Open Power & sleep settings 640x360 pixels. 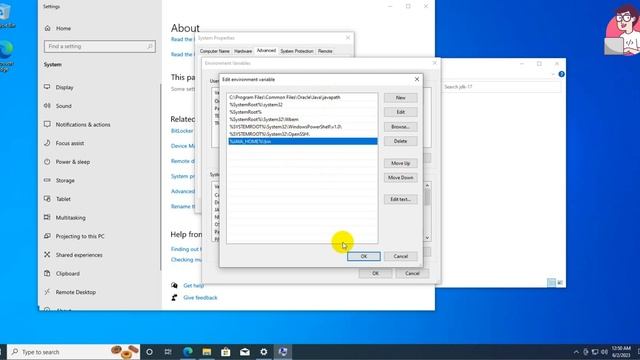click(x=73, y=162)
